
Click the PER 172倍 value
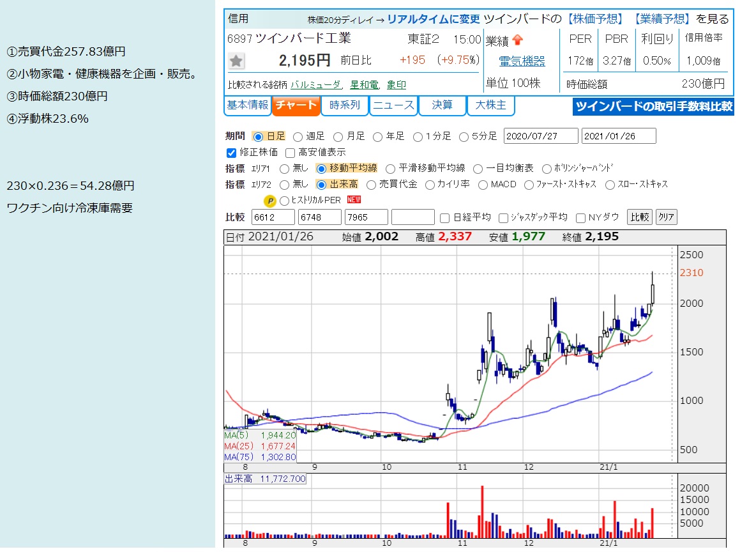click(x=580, y=61)
